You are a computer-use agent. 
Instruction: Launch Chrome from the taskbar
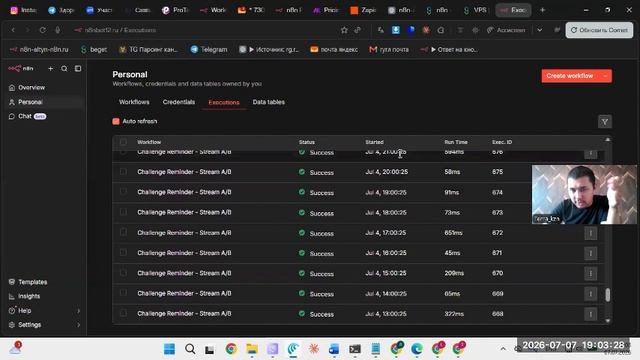(x=231, y=349)
